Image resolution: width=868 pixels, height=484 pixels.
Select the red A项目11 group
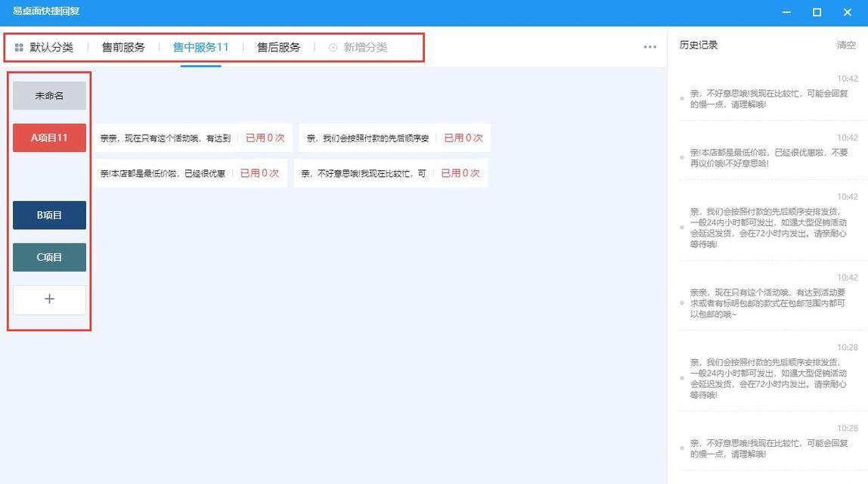click(49, 138)
